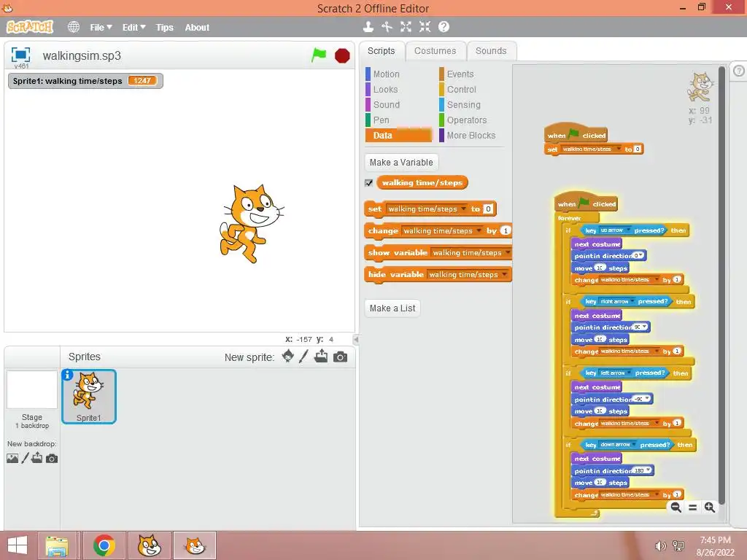Open the File menu
Viewport: 747px width, 560px height.
pos(101,28)
